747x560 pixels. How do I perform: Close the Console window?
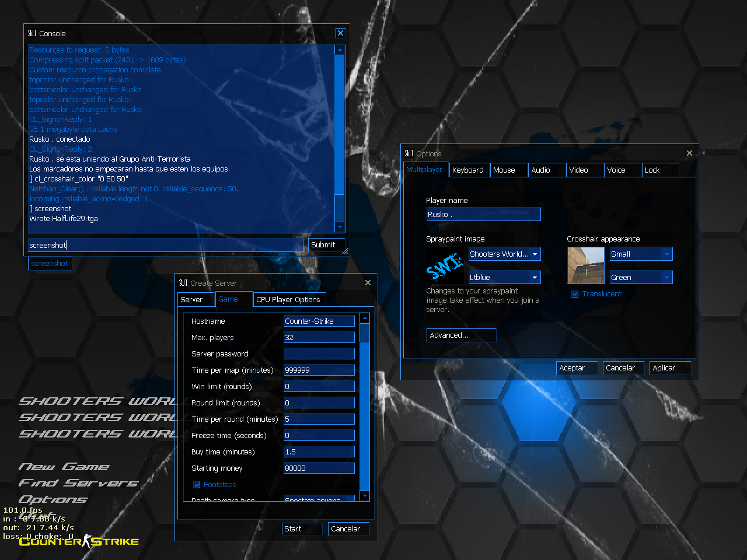(x=341, y=33)
